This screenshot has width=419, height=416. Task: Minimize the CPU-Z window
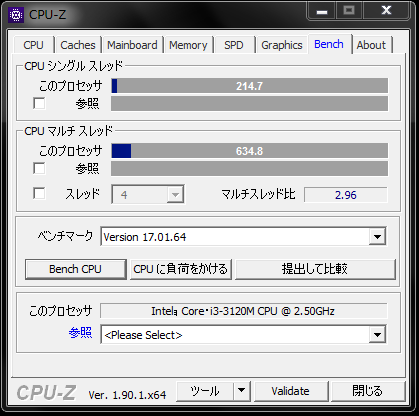tap(322, 11)
